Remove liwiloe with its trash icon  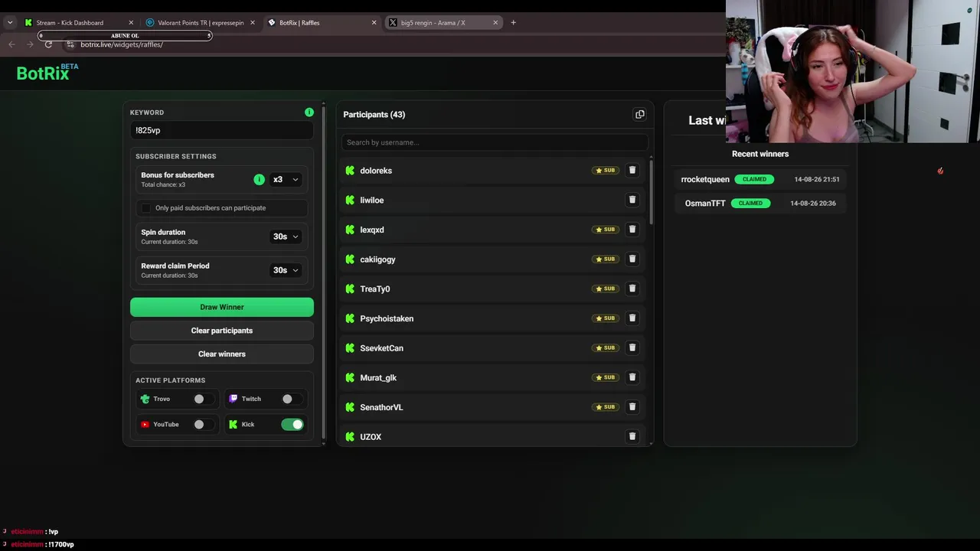click(x=632, y=200)
